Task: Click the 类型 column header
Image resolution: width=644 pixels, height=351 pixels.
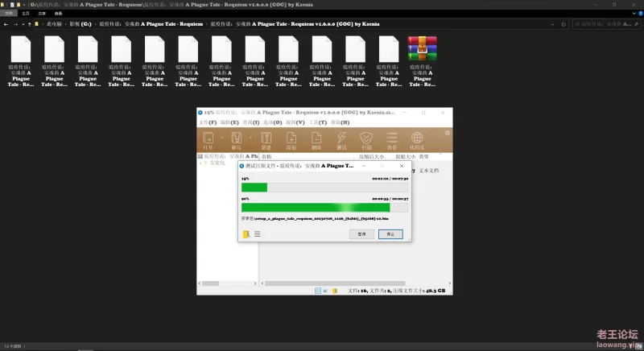Action: coord(423,156)
